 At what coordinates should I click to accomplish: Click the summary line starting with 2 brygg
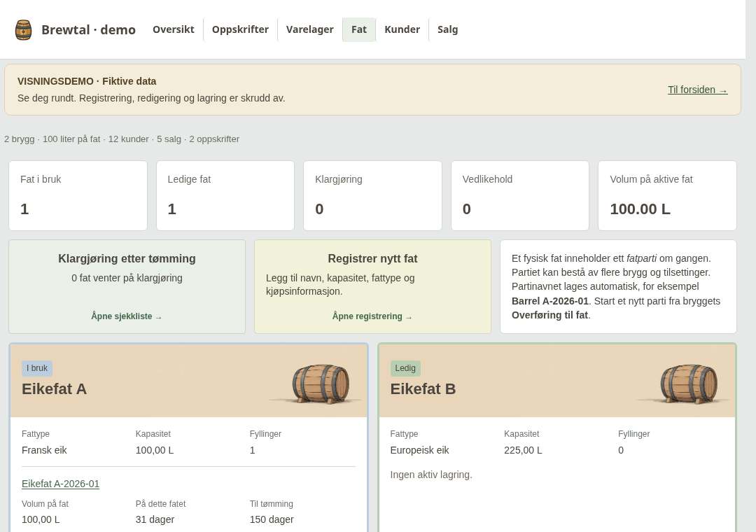pos(122,139)
